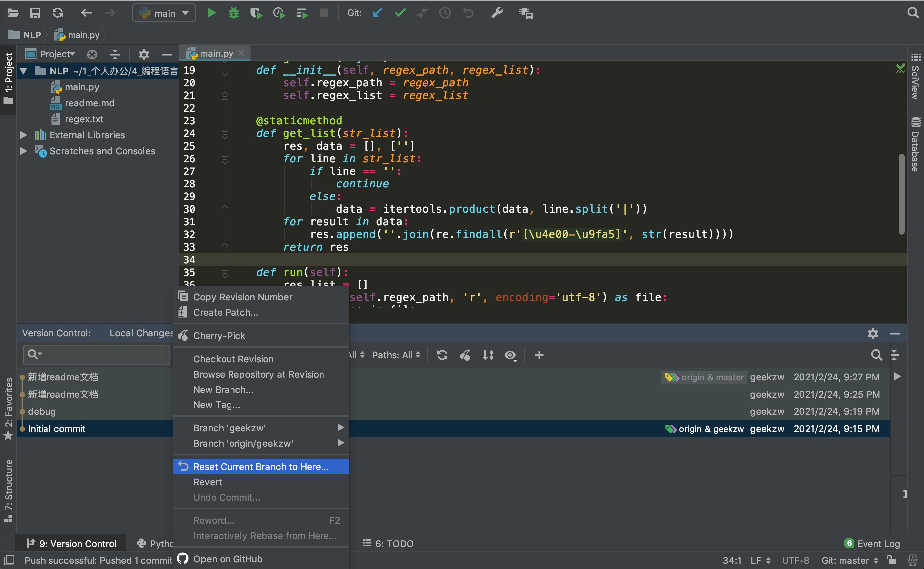Update project from Git with the blue arrow

pos(377,12)
